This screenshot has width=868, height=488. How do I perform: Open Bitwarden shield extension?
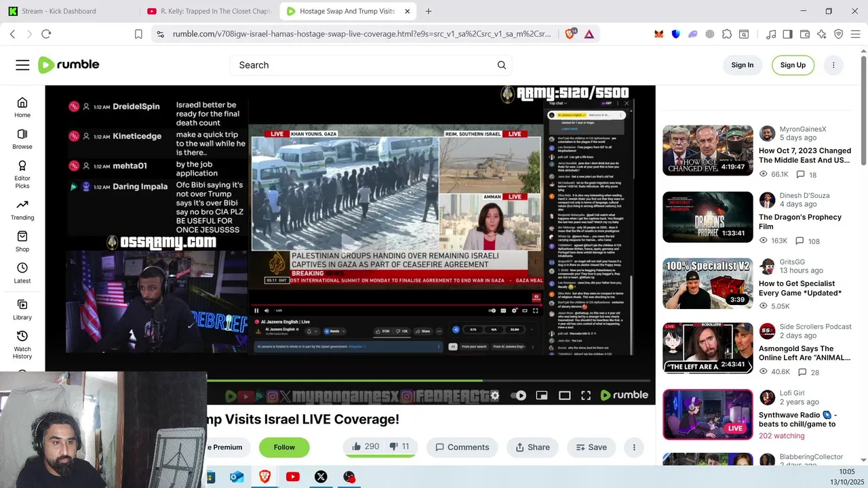pos(676,34)
